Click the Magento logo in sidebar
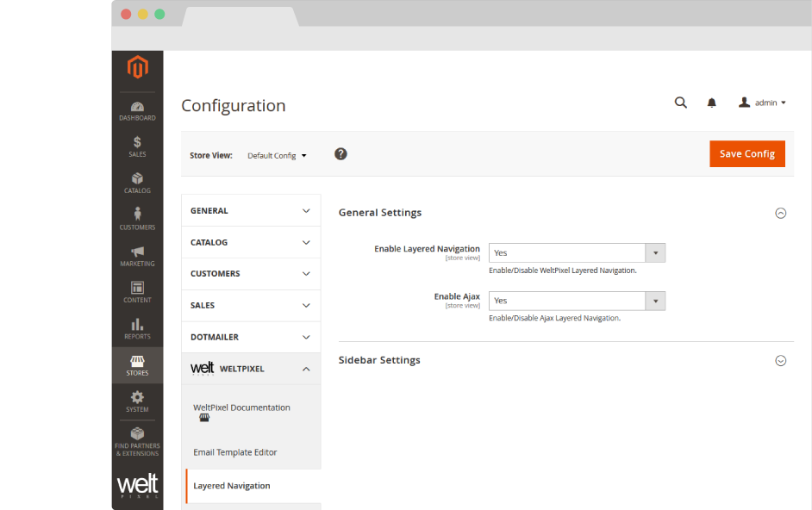Screen dimensions: 812x510 tap(137, 67)
